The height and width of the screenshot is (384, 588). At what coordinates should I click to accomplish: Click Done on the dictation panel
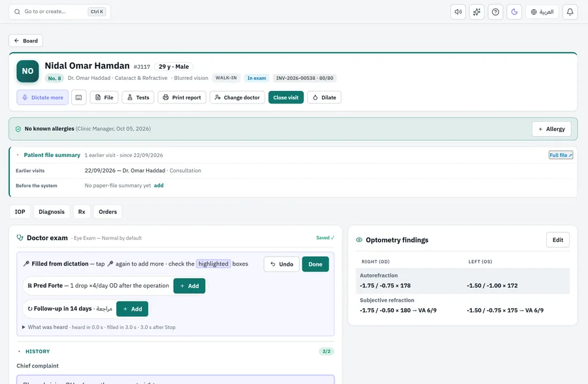click(316, 264)
